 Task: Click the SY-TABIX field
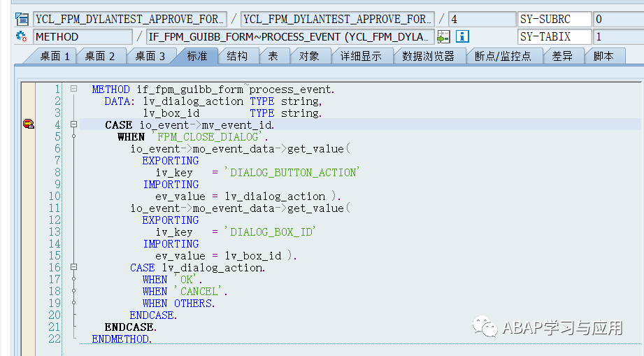554,36
